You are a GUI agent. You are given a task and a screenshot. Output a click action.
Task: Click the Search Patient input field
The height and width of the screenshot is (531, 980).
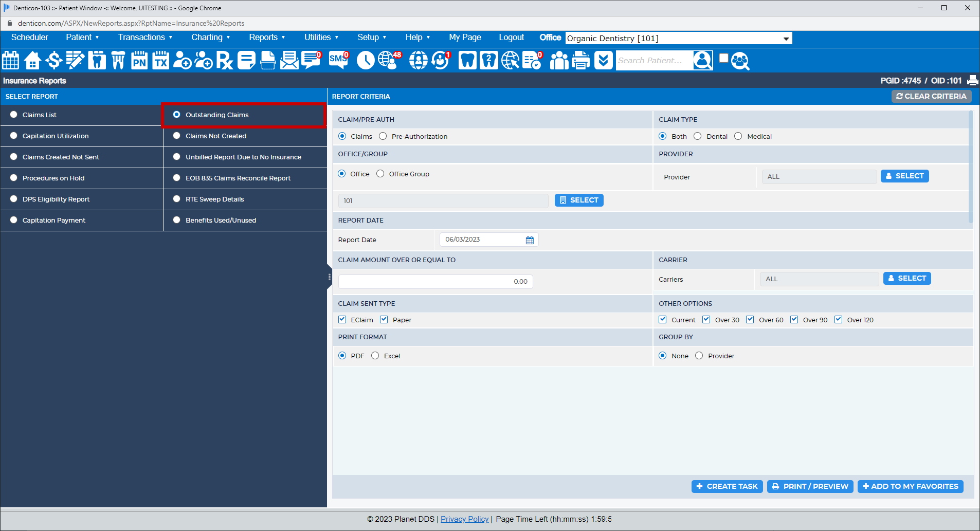tap(654, 61)
